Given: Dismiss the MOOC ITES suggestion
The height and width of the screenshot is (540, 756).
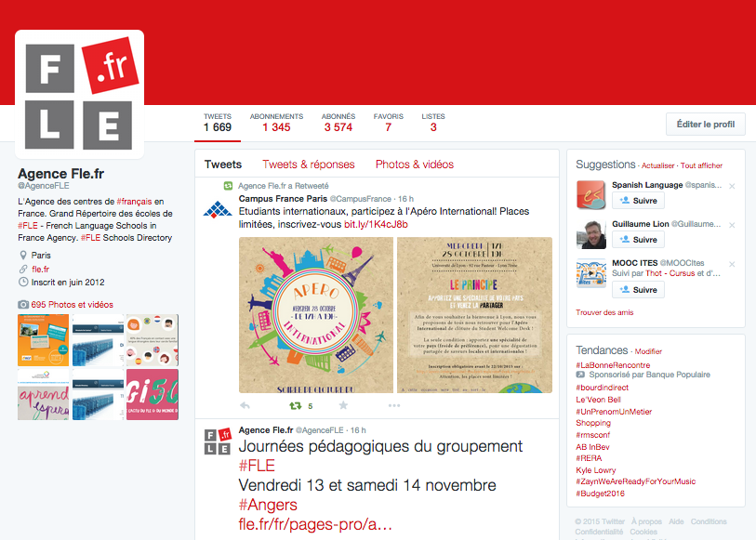Looking at the screenshot, I should point(732,264).
